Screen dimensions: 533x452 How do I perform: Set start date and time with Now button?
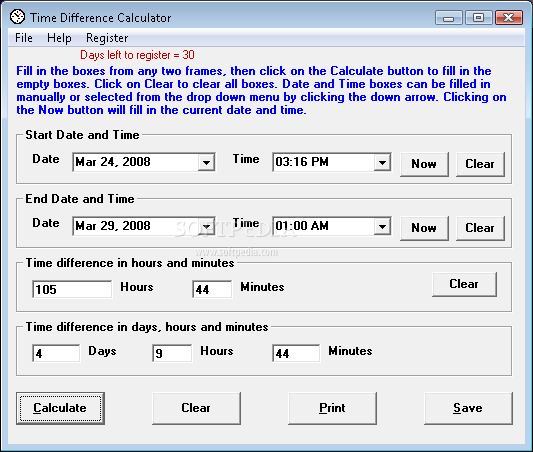[x=424, y=164]
